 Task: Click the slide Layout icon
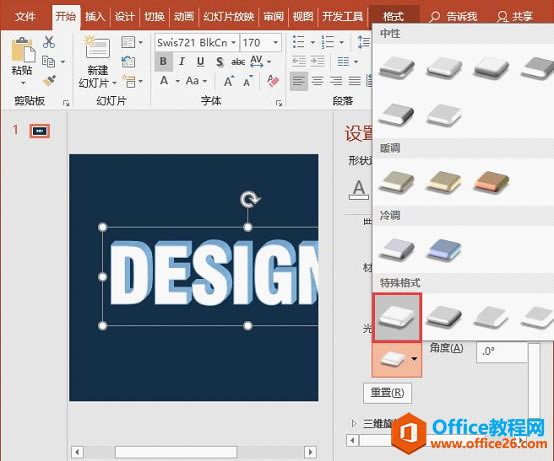point(128,42)
